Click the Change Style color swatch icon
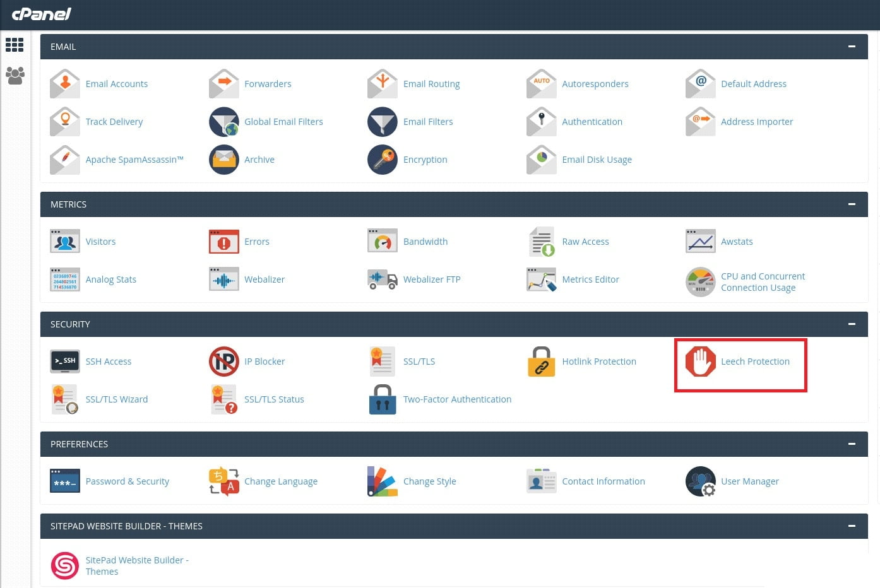This screenshot has width=880, height=588. click(x=382, y=481)
